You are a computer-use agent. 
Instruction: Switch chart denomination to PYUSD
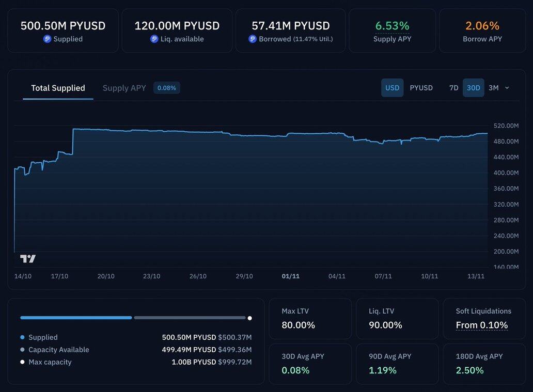tap(421, 88)
